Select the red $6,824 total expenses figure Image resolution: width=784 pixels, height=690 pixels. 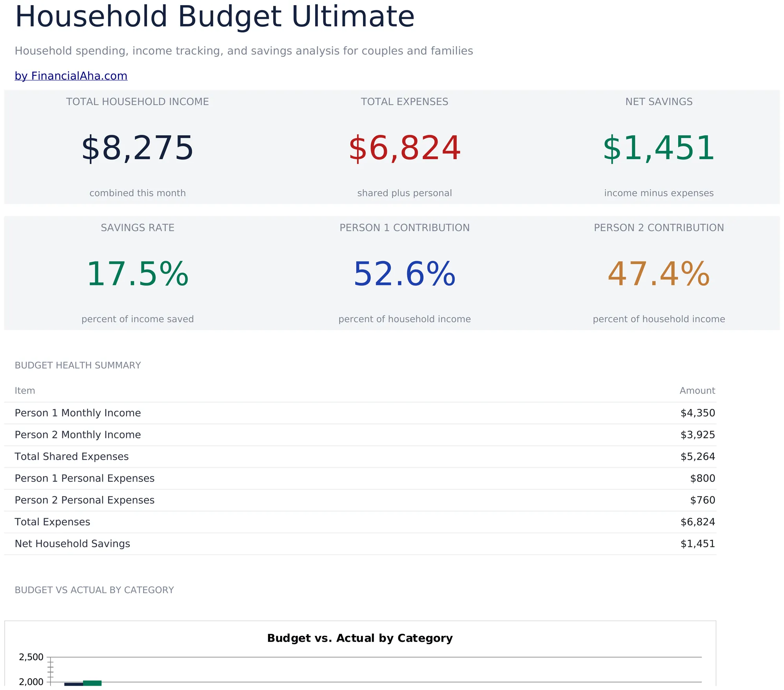point(405,148)
